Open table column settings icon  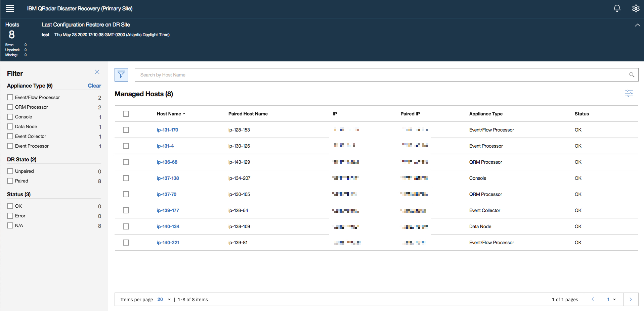coord(629,93)
